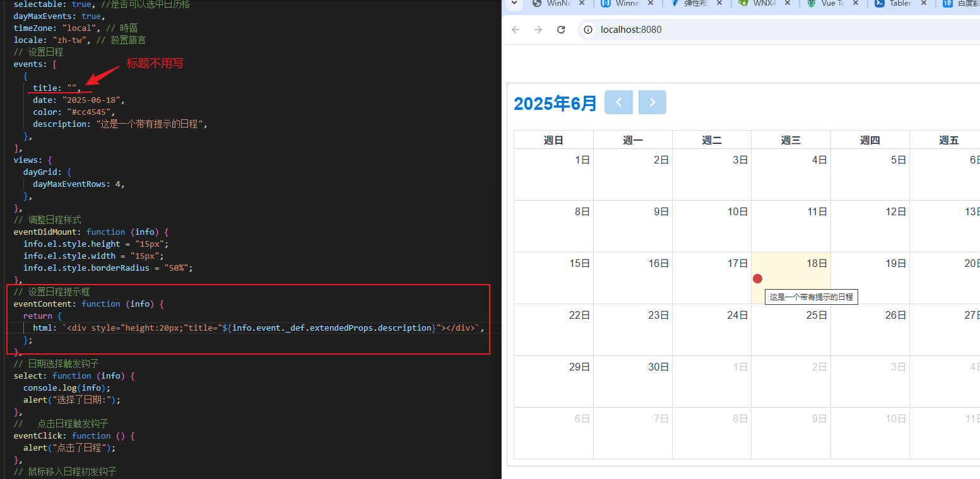Close the Vue To browser tab

coord(856,4)
